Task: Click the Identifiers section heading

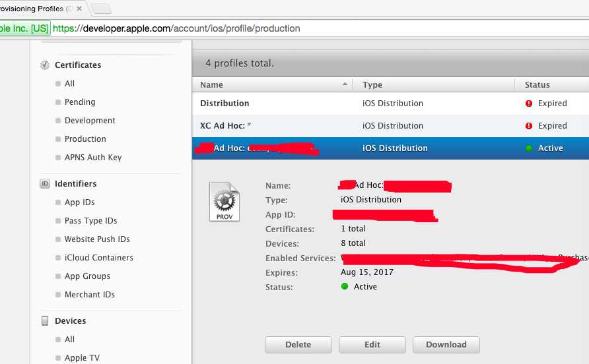Action: coord(76,183)
